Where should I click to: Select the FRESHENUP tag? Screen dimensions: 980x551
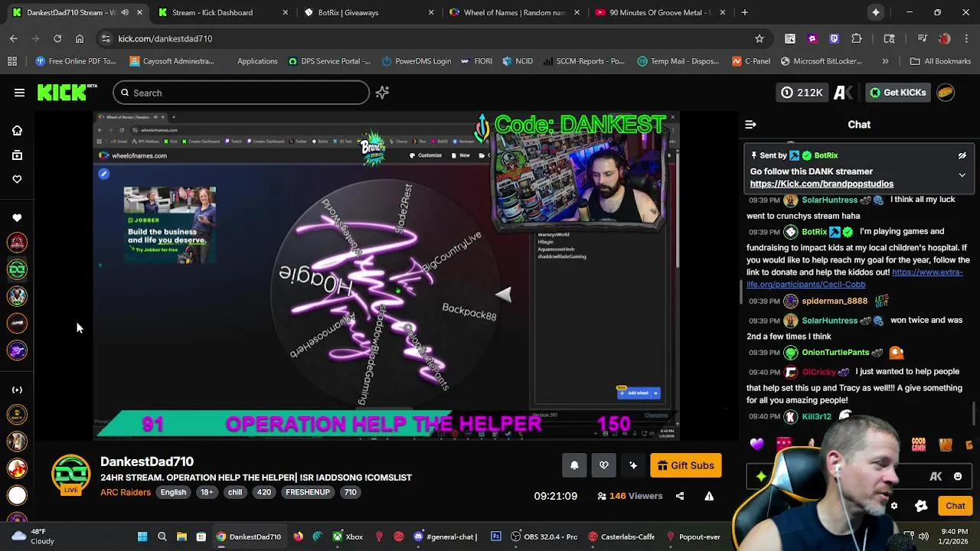pos(308,492)
